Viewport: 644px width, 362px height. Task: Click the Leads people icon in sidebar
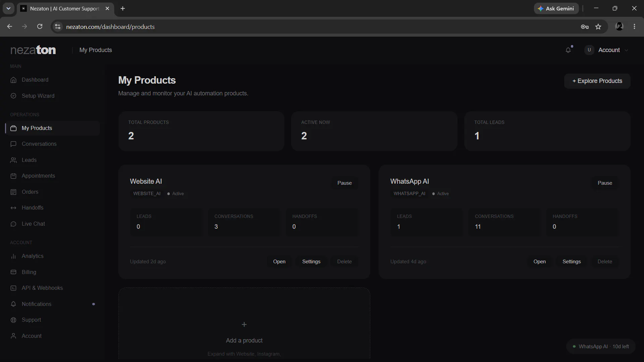(13, 160)
